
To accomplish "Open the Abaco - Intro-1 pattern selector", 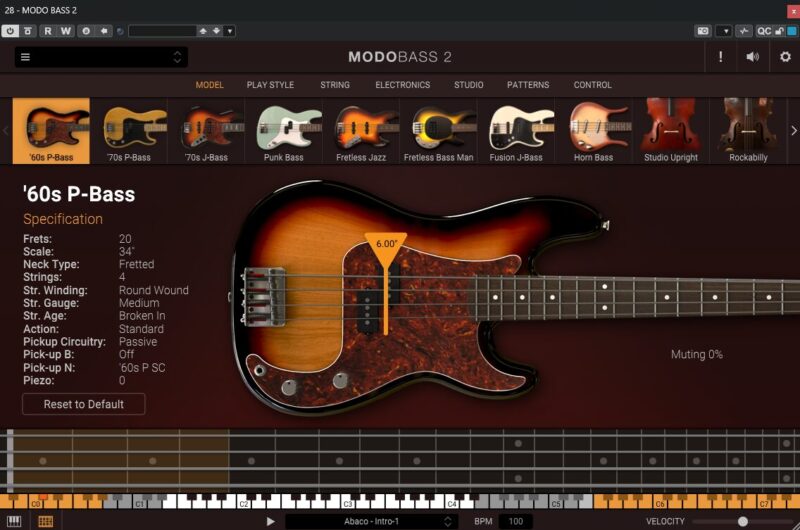I will (x=371, y=521).
